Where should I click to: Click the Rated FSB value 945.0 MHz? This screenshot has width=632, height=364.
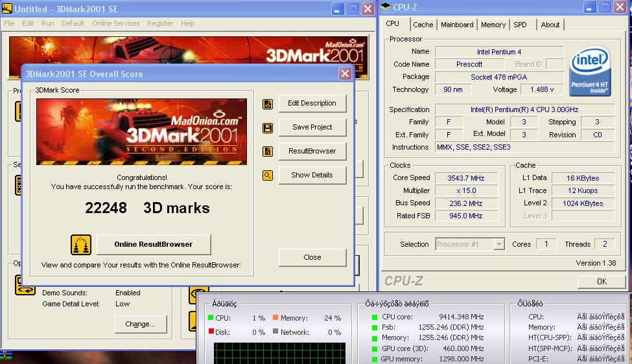tap(466, 216)
